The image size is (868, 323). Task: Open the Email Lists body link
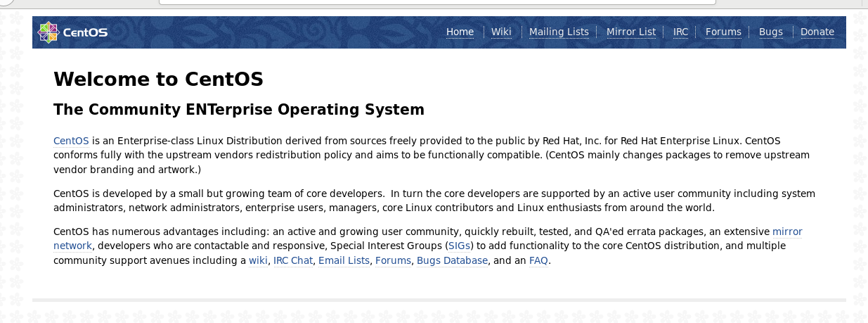click(344, 260)
